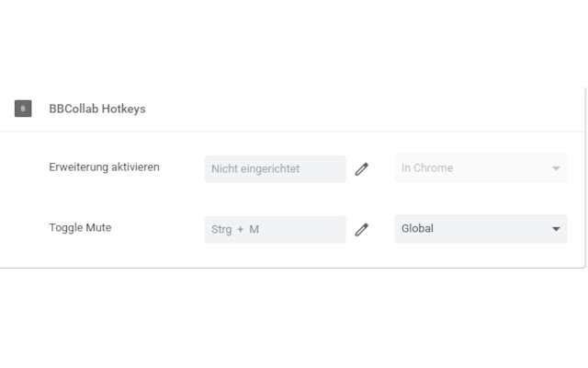Open the In Chrome scope dropdown
Screen dimensions: 588x368
(x=481, y=168)
